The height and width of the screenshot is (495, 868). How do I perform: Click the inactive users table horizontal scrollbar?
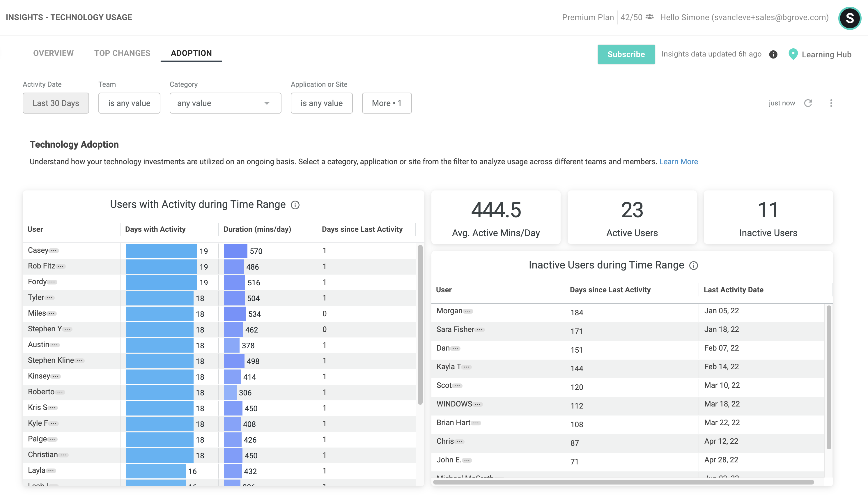623,482
